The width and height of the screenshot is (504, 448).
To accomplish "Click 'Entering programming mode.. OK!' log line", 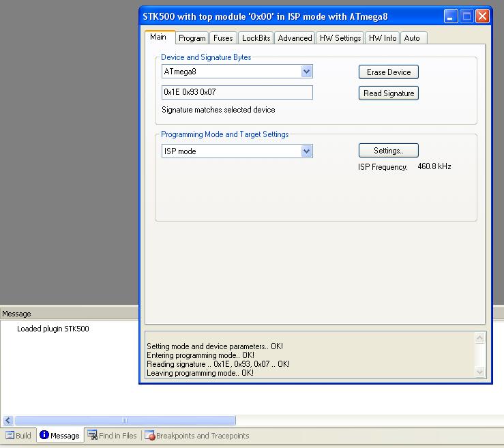I will 201,355.
